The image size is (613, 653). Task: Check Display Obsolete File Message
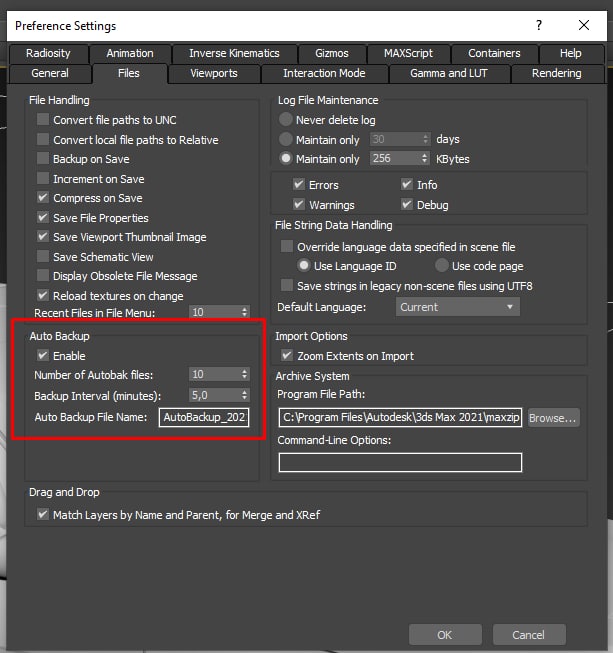[43, 276]
